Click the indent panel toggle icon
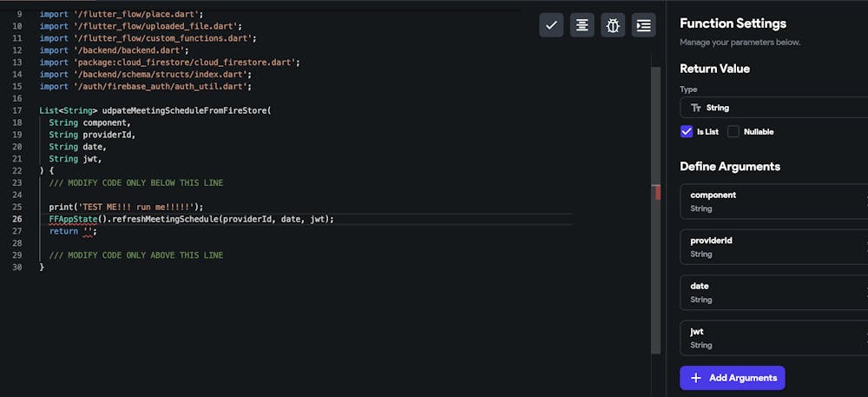 (x=643, y=25)
